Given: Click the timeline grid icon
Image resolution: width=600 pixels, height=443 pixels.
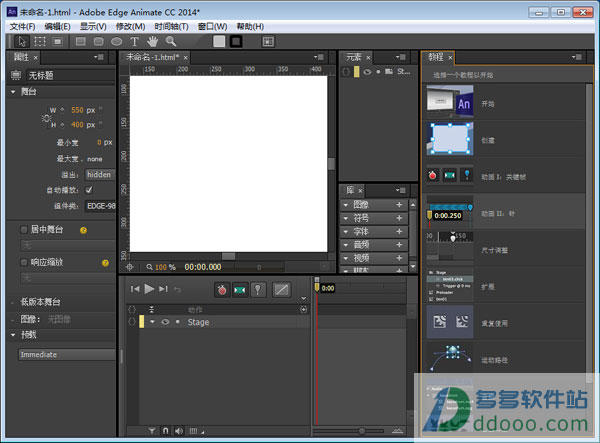Looking at the screenshot, I should 194,431.
